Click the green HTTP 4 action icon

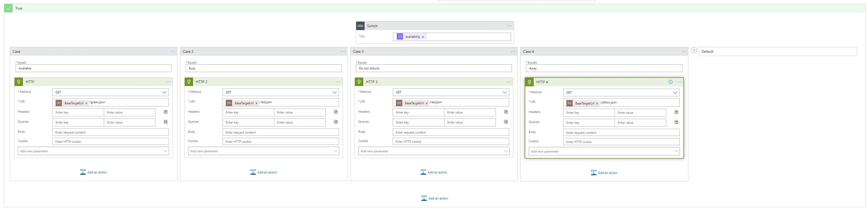point(530,82)
